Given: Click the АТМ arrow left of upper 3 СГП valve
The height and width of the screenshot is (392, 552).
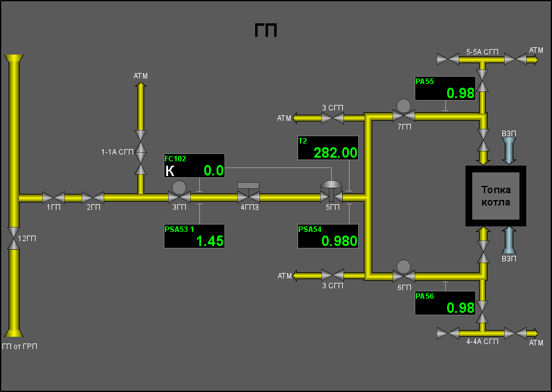Looking at the screenshot, I should [x=307, y=118].
